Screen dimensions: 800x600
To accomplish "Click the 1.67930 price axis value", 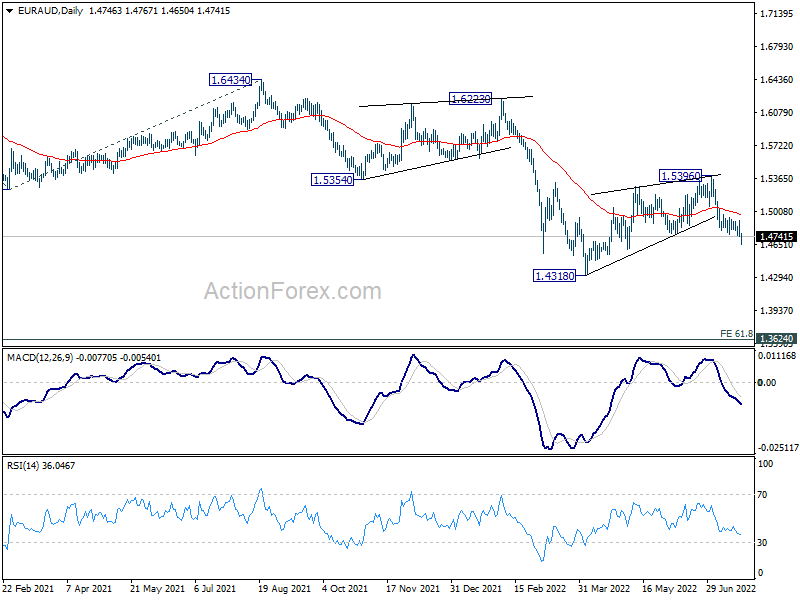I will click(x=776, y=46).
